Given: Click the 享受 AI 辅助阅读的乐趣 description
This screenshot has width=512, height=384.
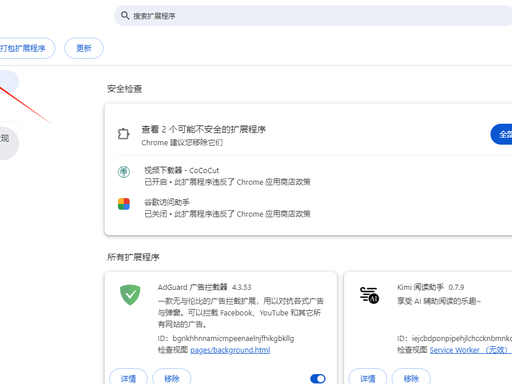Looking at the screenshot, I should coord(439,301).
